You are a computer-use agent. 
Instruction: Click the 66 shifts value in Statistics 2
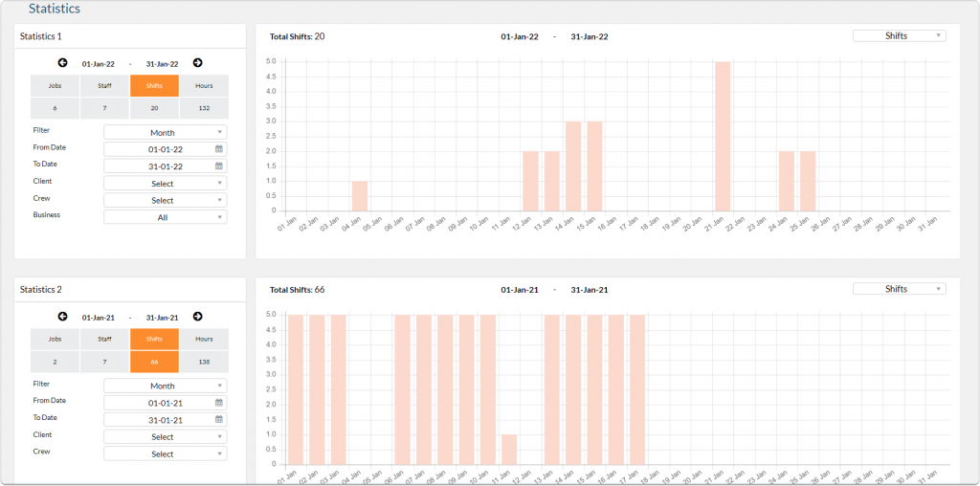pyautogui.click(x=154, y=363)
